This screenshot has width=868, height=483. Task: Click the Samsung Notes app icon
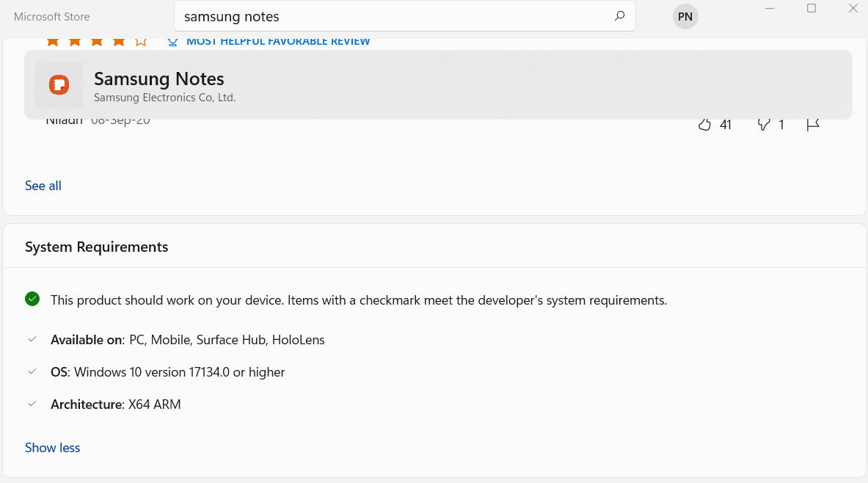pos(59,84)
